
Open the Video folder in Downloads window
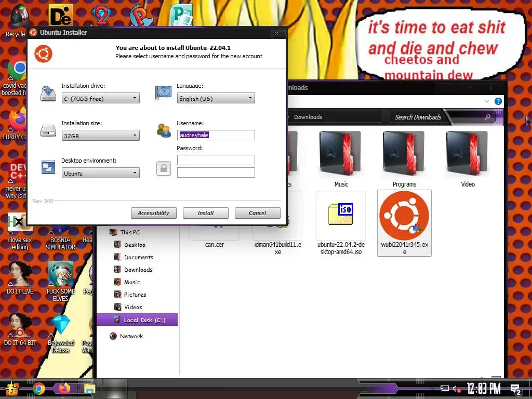[467, 159]
